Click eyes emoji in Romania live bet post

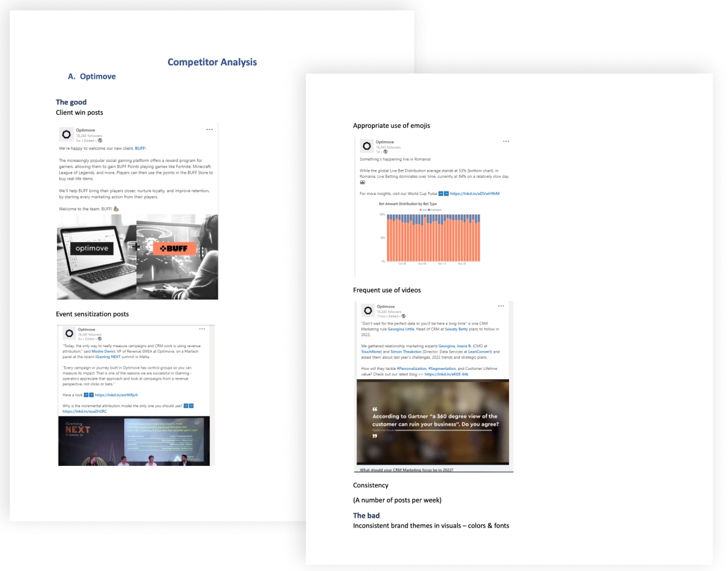(363, 182)
